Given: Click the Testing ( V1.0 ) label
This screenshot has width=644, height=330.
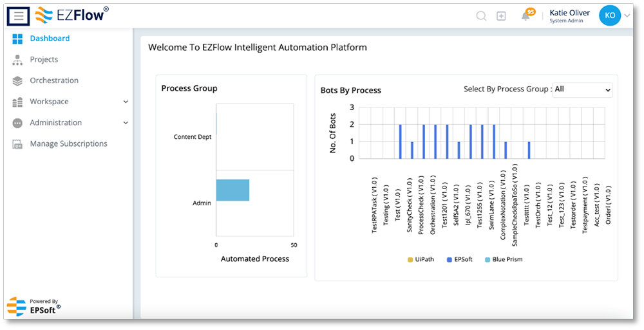Looking at the screenshot, I should tap(386, 205).
